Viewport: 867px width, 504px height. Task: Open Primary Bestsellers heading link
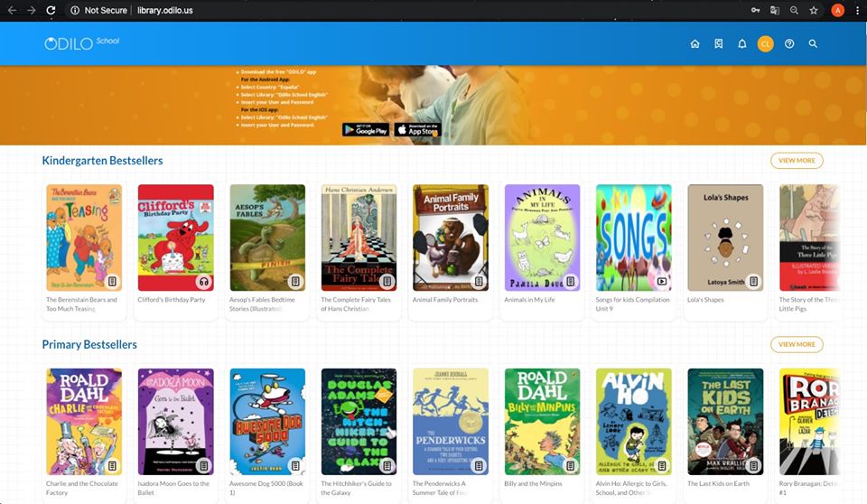point(89,345)
